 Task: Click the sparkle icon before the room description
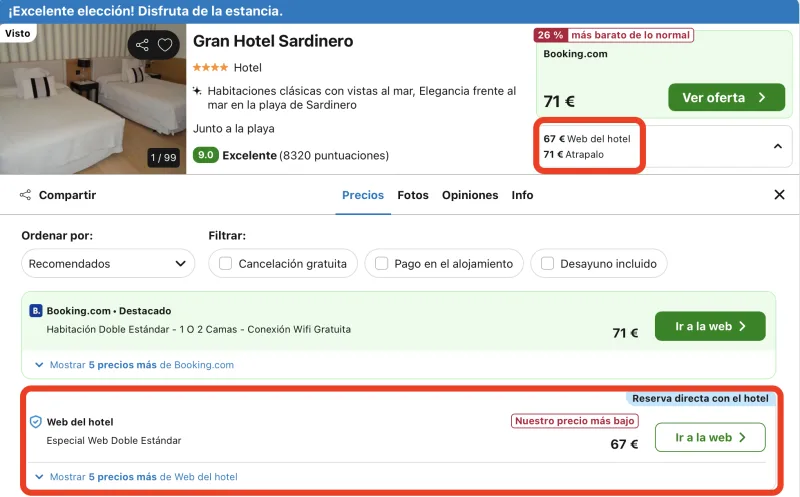[x=197, y=91]
